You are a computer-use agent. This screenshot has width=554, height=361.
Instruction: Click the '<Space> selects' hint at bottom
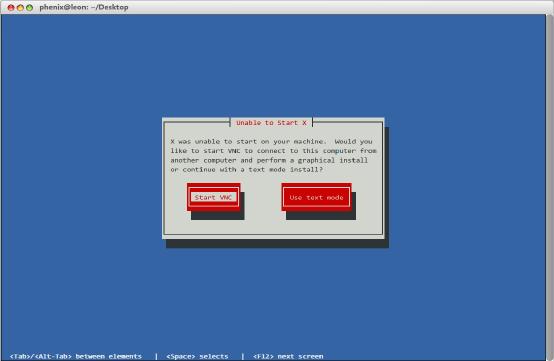tap(197, 356)
